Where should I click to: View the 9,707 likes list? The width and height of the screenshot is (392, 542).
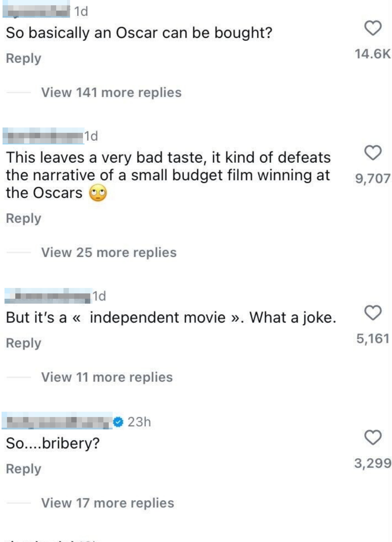(x=372, y=178)
